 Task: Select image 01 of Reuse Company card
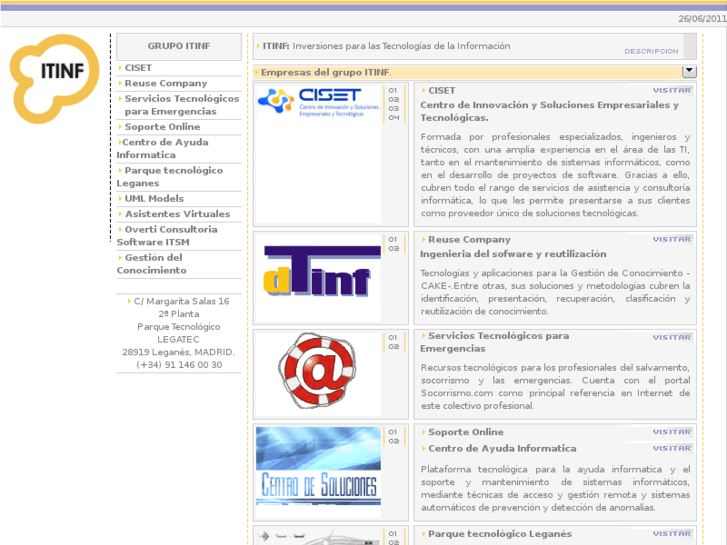[393, 239]
